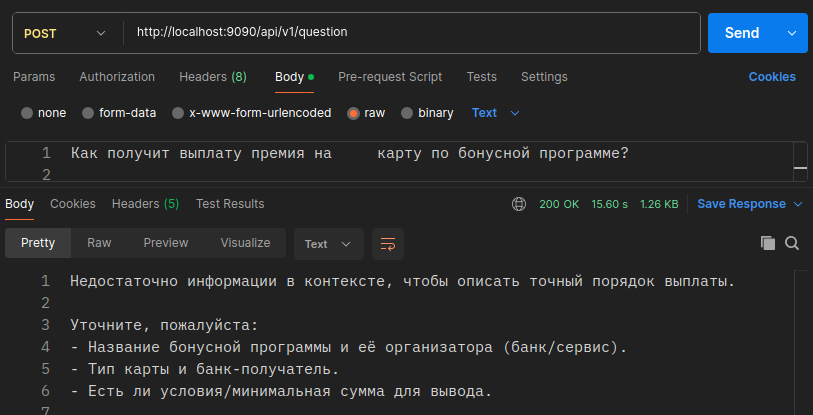The height and width of the screenshot is (415, 813).
Task: Click response line about Название бонусной программы
Action: pyautogui.click(x=348, y=348)
